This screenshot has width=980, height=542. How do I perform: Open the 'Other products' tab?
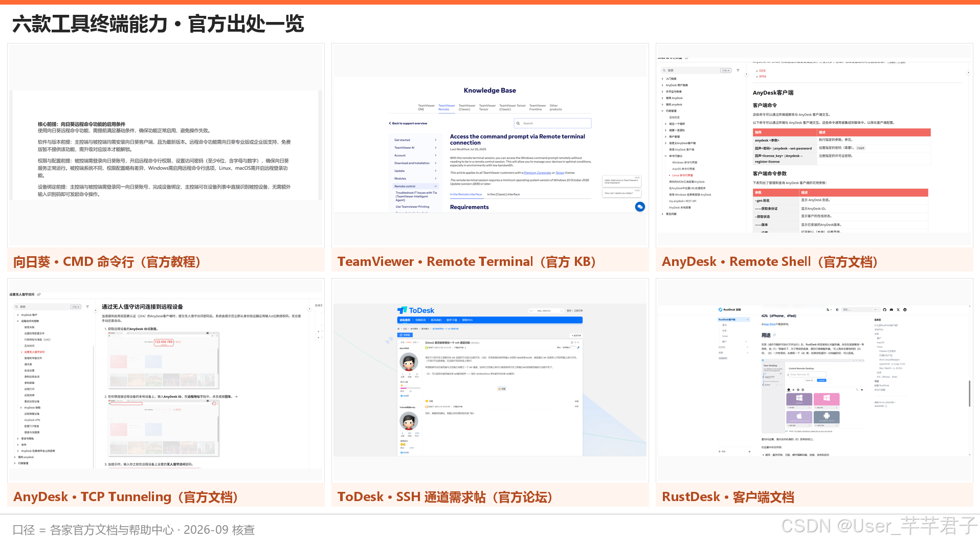(555, 107)
